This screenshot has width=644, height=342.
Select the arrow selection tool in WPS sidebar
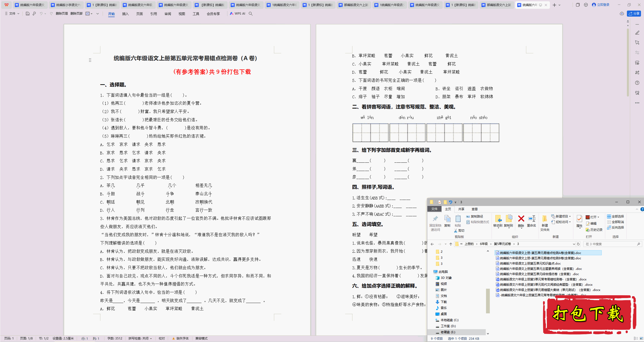pyautogui.click(x=637, y=42)
